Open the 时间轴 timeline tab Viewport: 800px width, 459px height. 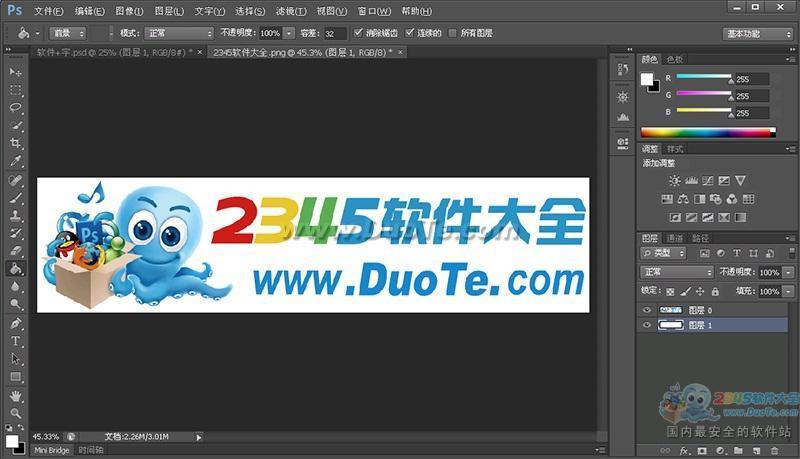click(x=91, y=450)
